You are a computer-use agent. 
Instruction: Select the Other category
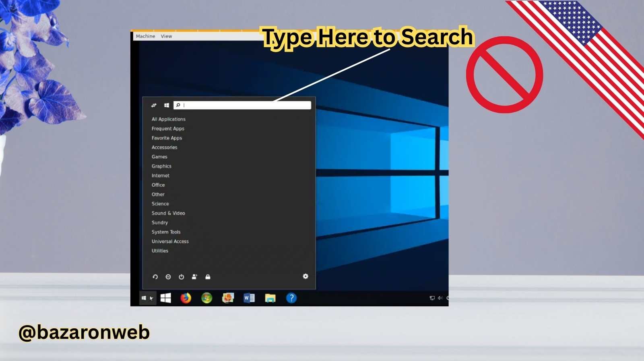pyautogui.click(x=158, y=194)
